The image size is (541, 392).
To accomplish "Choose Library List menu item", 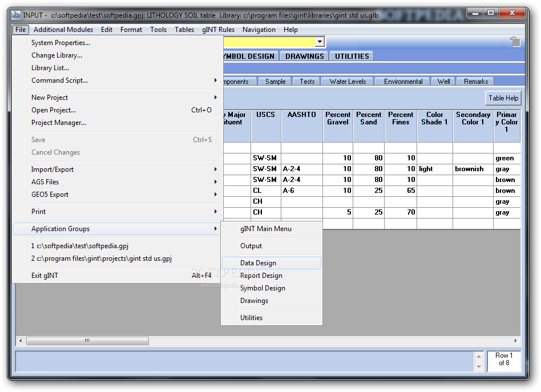I will pyautogui.click(x=117, y=68).
